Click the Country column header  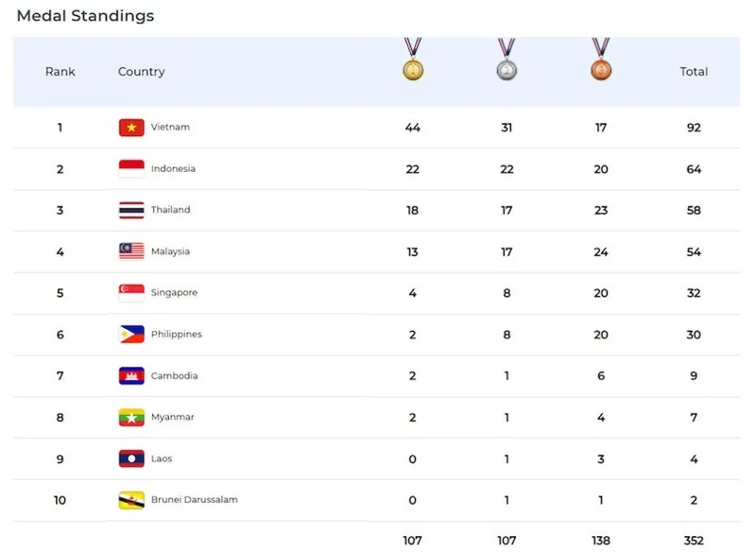(x=142, y=72)
